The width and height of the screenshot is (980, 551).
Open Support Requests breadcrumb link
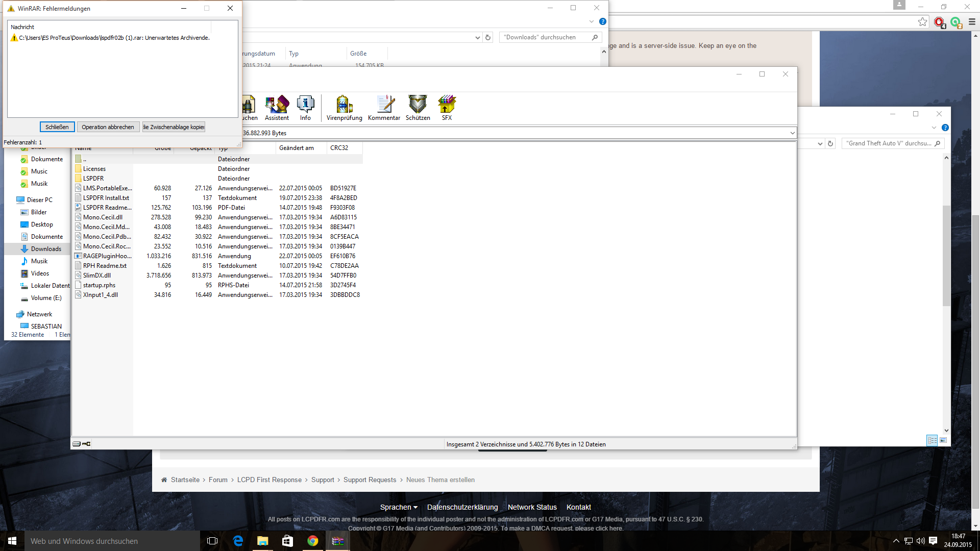(x=370, y=480)
